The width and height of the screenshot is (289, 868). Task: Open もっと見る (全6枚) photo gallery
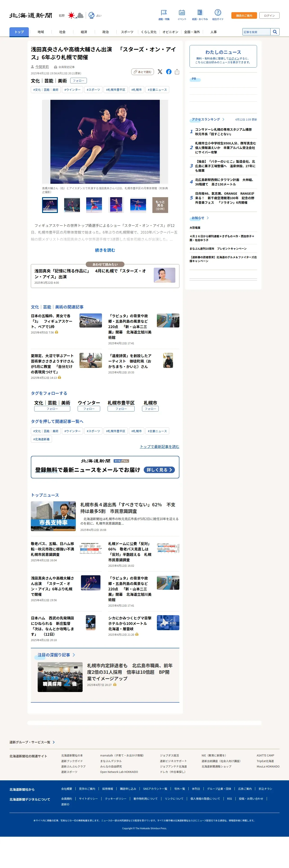coord(160,205)
